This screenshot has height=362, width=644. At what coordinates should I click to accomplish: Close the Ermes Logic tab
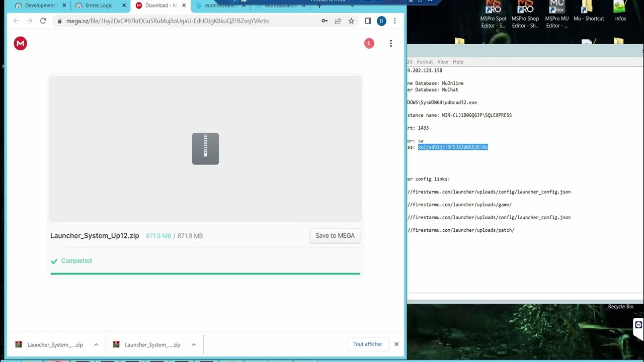pyautogui.click(x=124, y=6)
